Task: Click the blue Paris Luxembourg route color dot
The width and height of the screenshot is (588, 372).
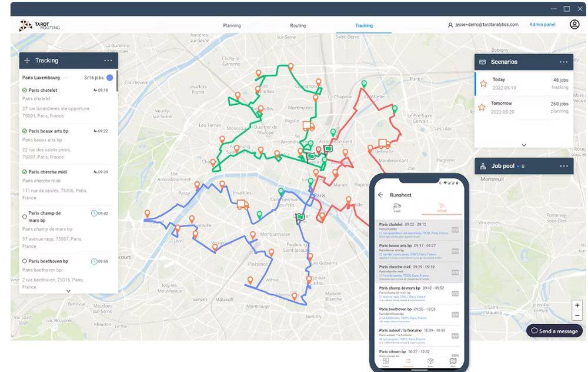Action: pos(109,77)
